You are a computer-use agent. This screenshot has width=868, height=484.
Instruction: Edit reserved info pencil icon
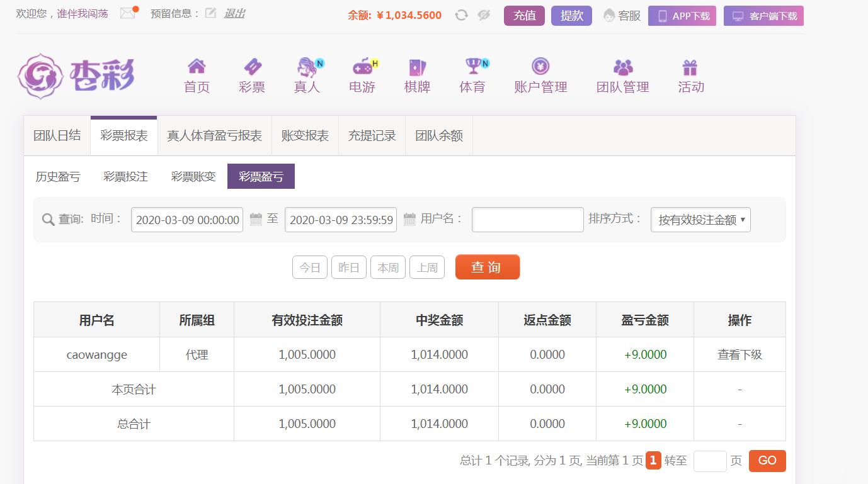pos(211,13)
